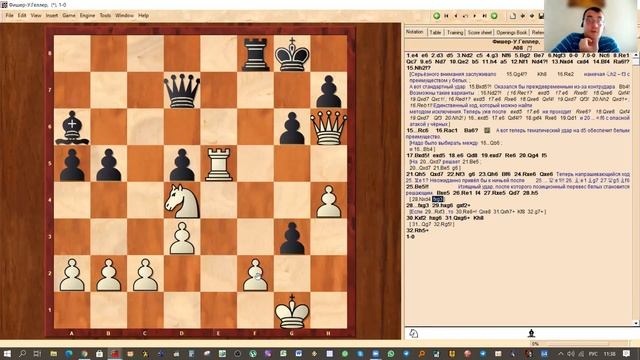Open Word from the taskbar
640x360 pixels.
(x=298, y=353)
